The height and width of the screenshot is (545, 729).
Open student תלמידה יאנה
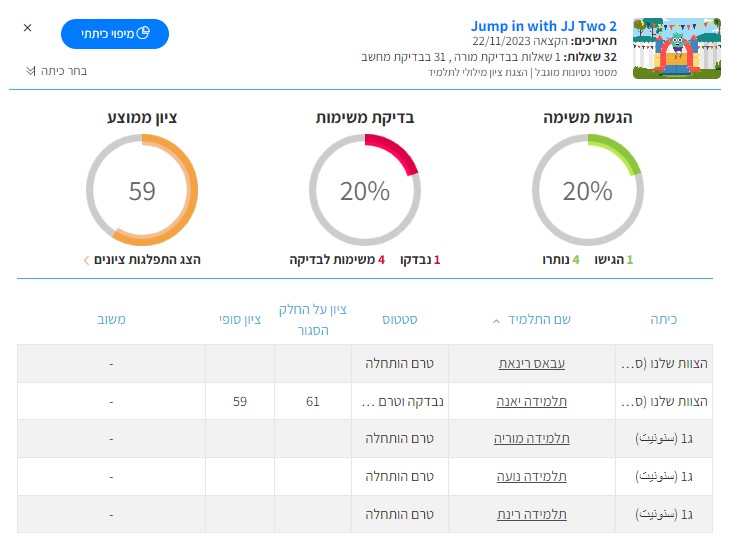532,401
